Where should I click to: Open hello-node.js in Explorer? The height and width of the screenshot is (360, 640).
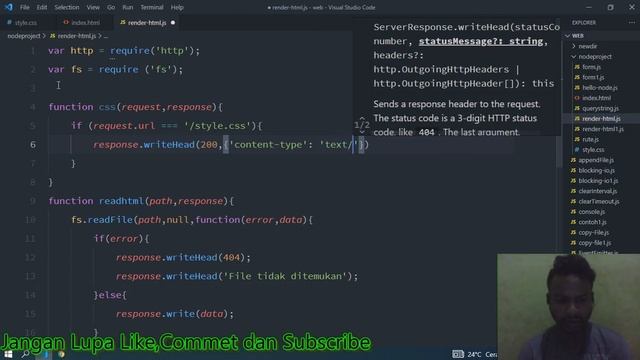[600, 88]
